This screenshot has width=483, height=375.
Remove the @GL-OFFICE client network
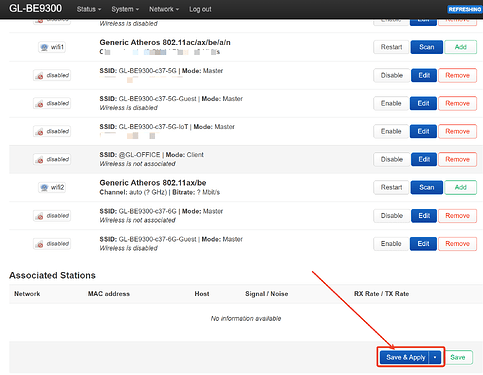pos(457,159)
